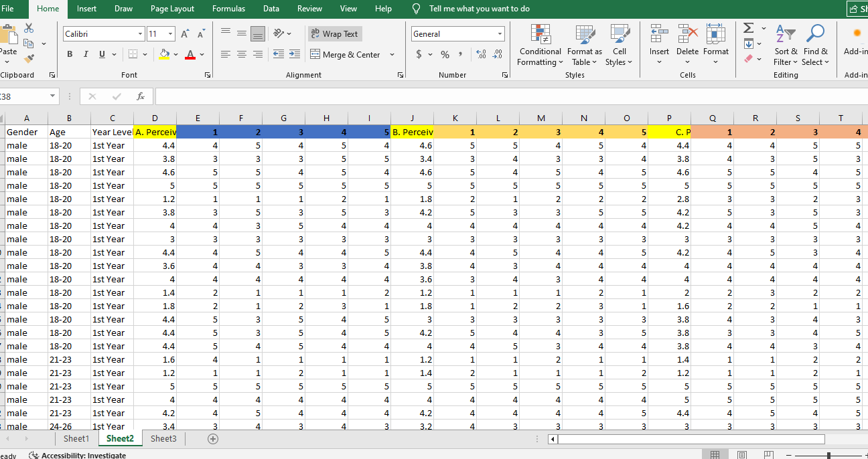Open the Insert ribbon tab
Screen dimensions: 868x459
[86, 9]
